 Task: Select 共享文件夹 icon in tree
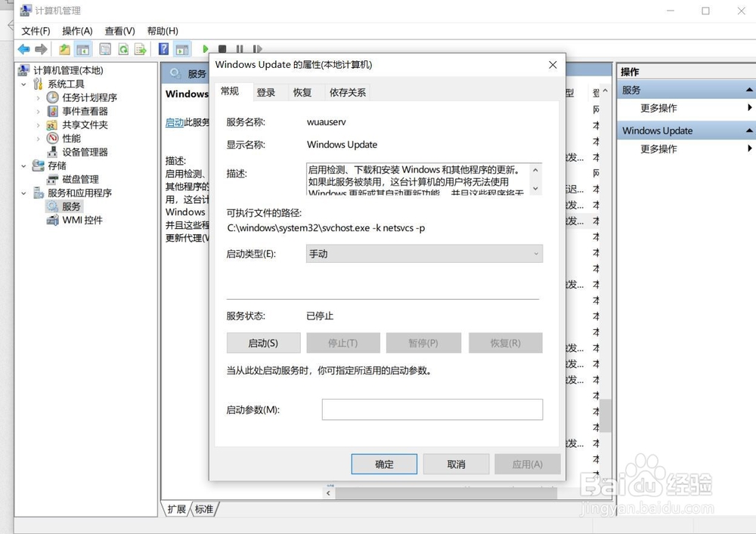coord(52,125)
